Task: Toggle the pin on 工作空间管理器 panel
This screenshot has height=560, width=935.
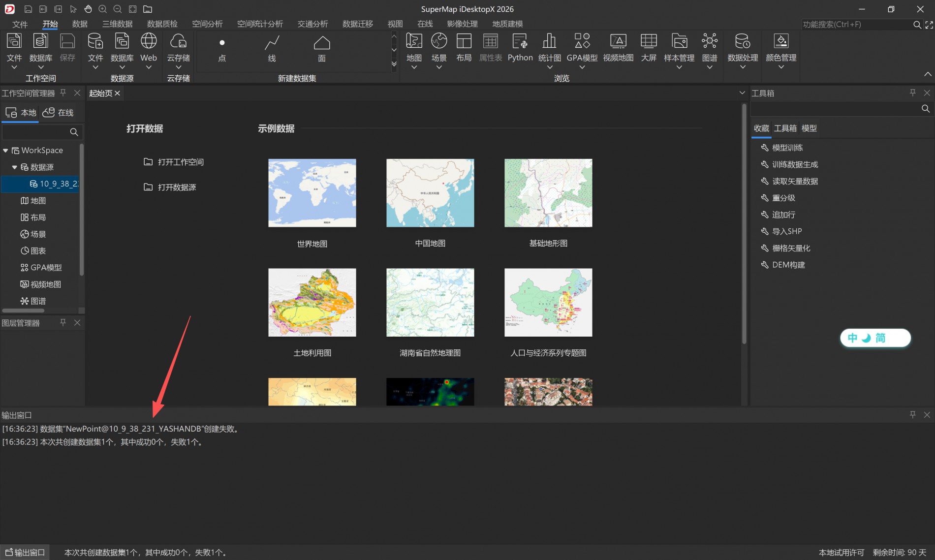Action: pyautogui.click(x=63, y=93)
